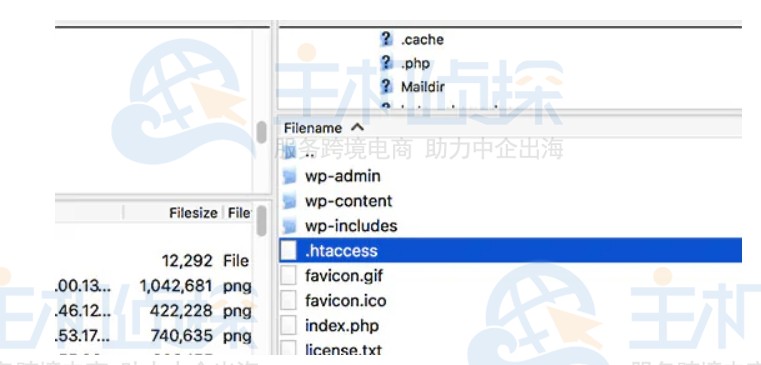Click the local directory tree scrollbar thumb
Image resolution: width=761 pixels, height=365 pixels.
[262, 132]
